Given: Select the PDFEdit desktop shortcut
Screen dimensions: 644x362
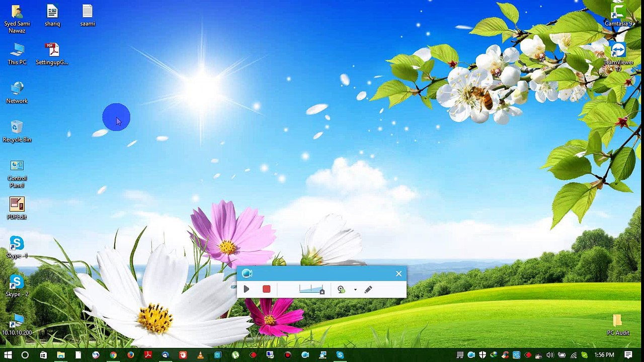Looking at the screenshot, I should click(17, 209).
